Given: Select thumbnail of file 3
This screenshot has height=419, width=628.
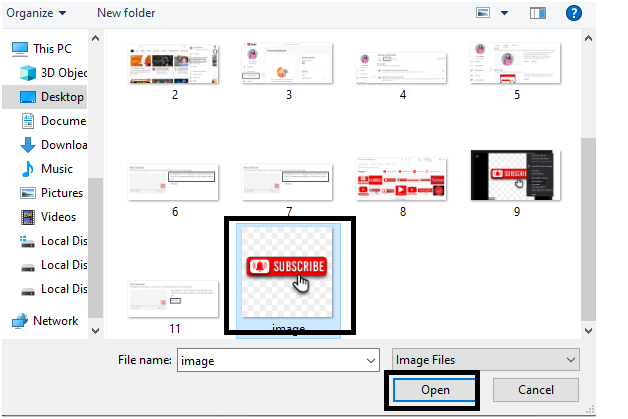Looking at the screenshot, I should pos(287,63).
